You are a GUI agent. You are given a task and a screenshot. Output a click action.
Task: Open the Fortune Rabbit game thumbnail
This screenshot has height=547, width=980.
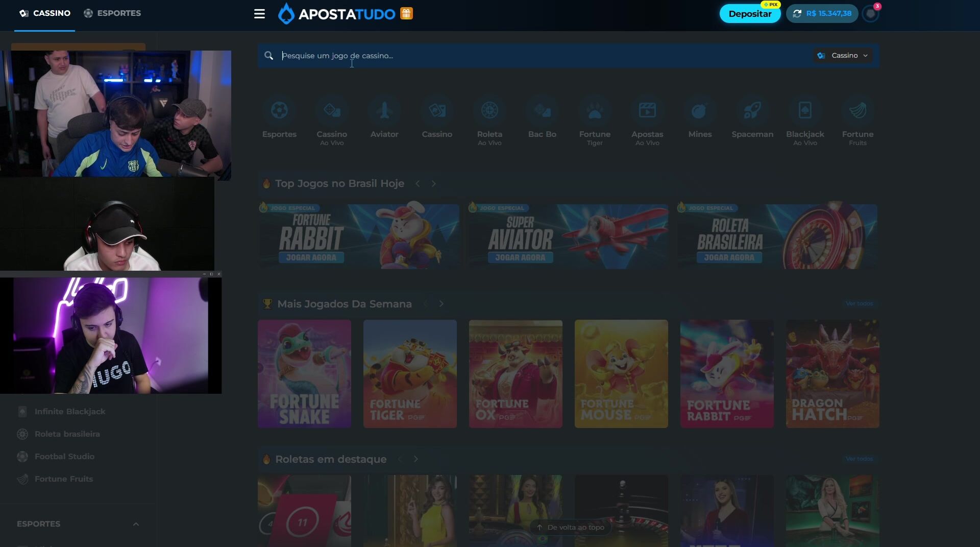[727, 374]
